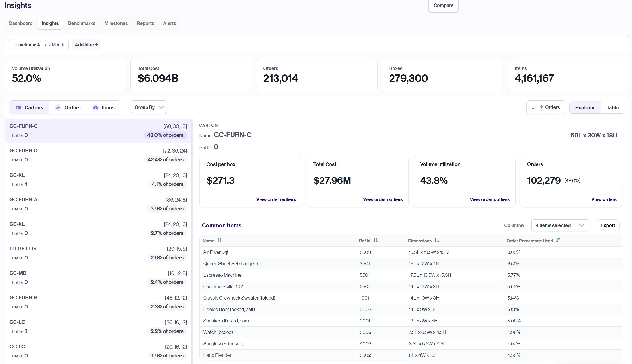Open the Dashboard tab
632x364 pixels.
21,23
